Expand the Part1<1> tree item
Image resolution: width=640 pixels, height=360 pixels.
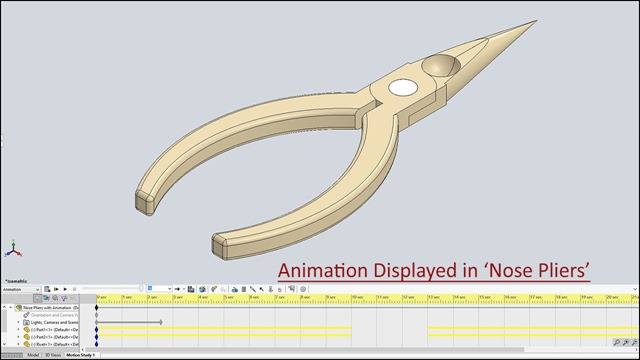point(18,329)
